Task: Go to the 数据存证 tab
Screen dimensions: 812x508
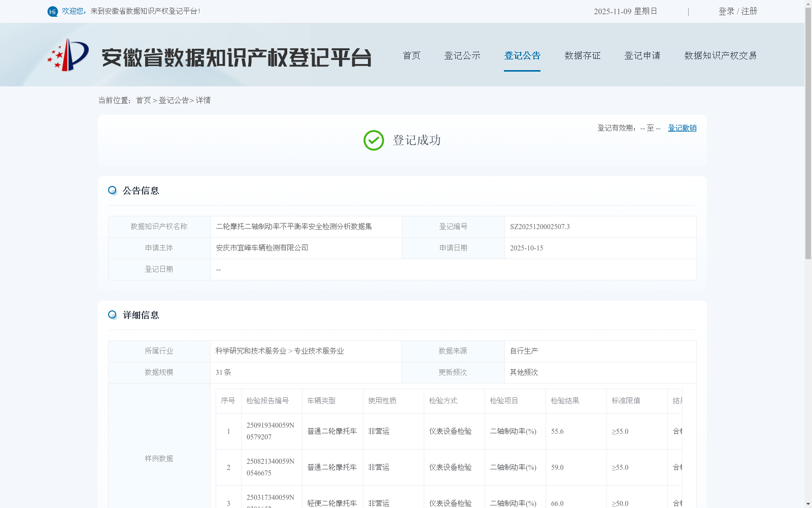Action: click(x=583, y=55)
